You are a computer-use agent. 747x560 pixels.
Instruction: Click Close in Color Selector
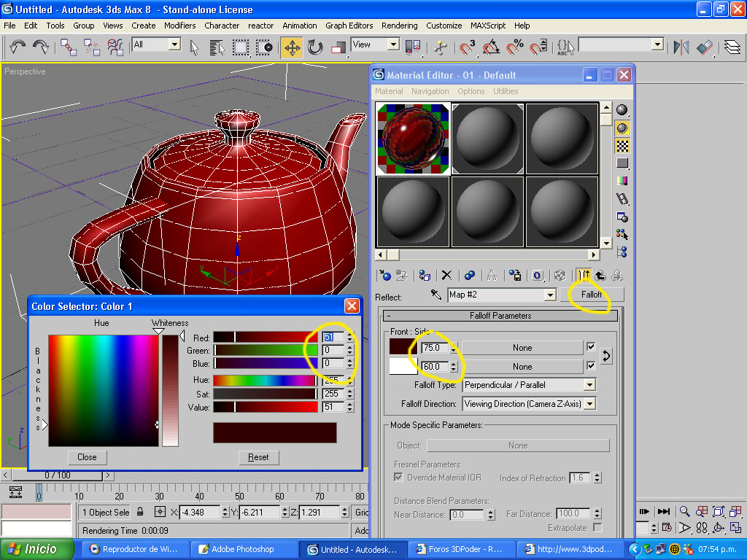(x=87, y=457)
